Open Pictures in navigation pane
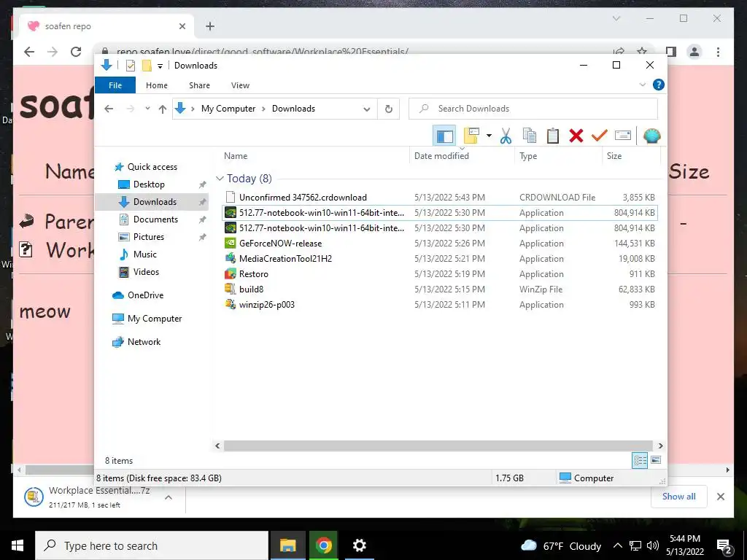 pyautogui.click(x=148, y=237)
